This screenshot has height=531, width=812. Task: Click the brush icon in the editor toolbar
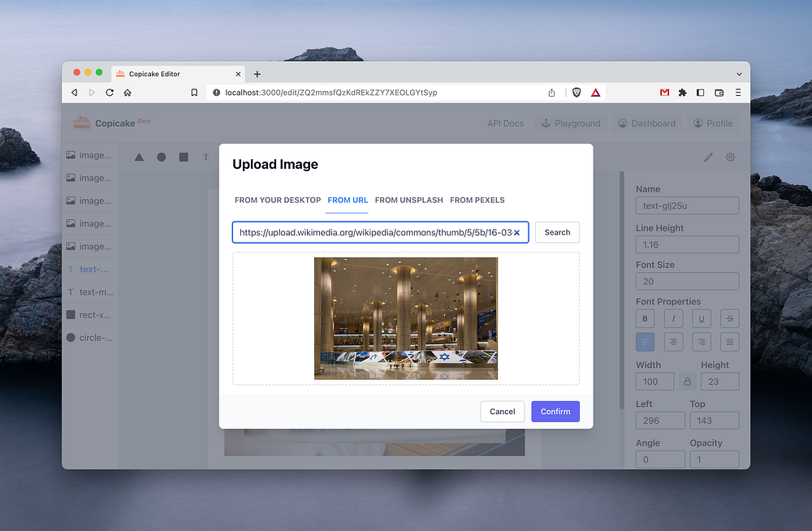tap(708, 157)
